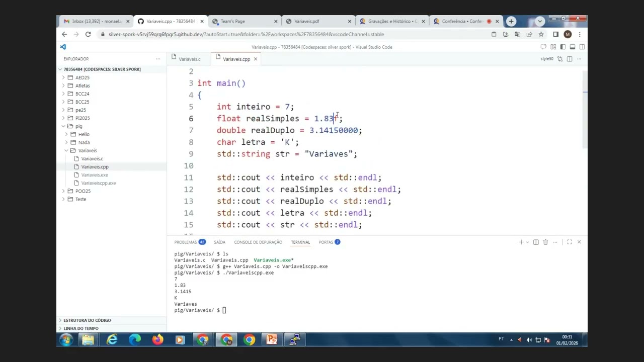Viewport: 644px width, 362px height.
Task: Collapse the pig folder
Action: [x=78, y=126]
